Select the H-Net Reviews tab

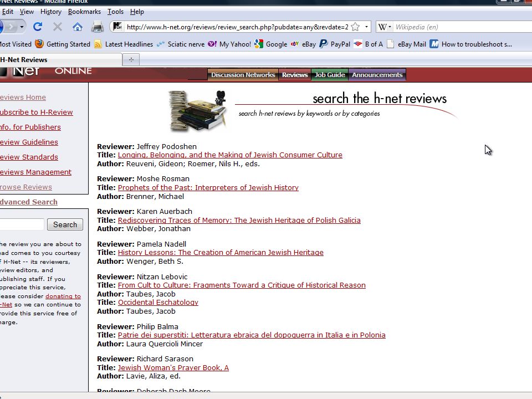60,60
